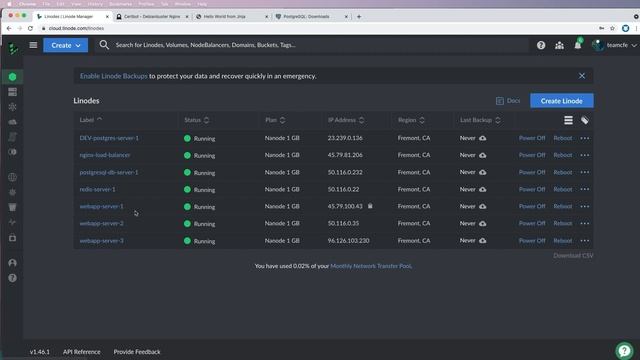Click the search magnifier icon
The image size is (640, 360).
coord(104,45)
